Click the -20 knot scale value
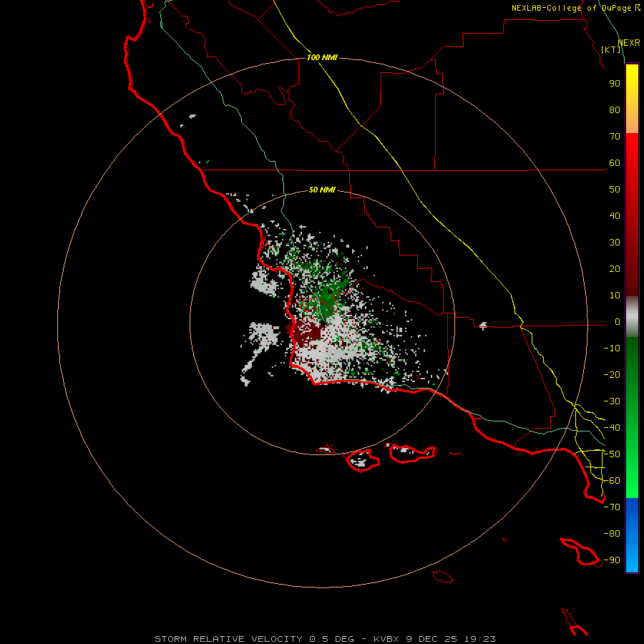Screen dimensions: 644x644 coord(612,375)
